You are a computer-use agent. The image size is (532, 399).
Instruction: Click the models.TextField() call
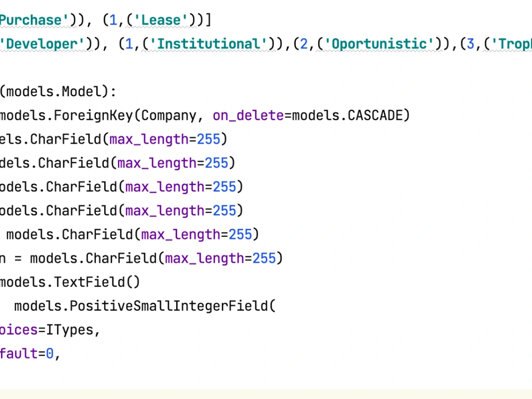pyautogui.click(x=70, y=282)
